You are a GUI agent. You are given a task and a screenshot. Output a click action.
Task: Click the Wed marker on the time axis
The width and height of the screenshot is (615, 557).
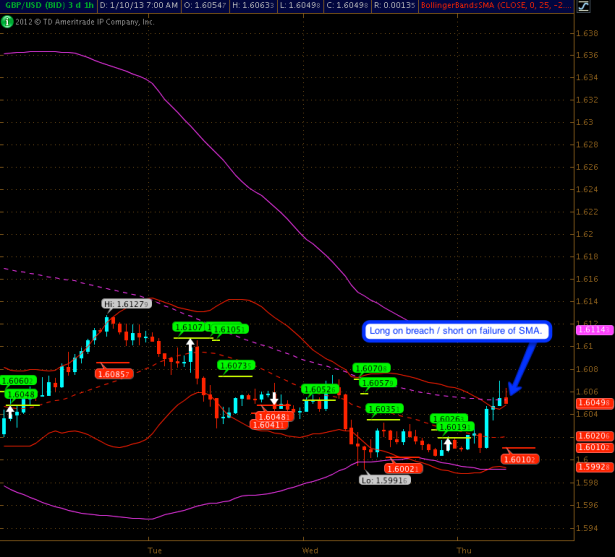point(310,549)
